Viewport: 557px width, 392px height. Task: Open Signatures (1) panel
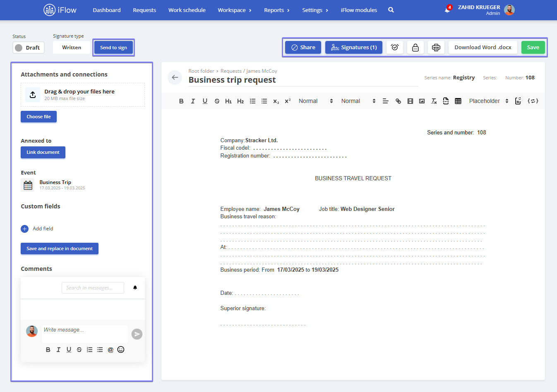click(354, 48)
